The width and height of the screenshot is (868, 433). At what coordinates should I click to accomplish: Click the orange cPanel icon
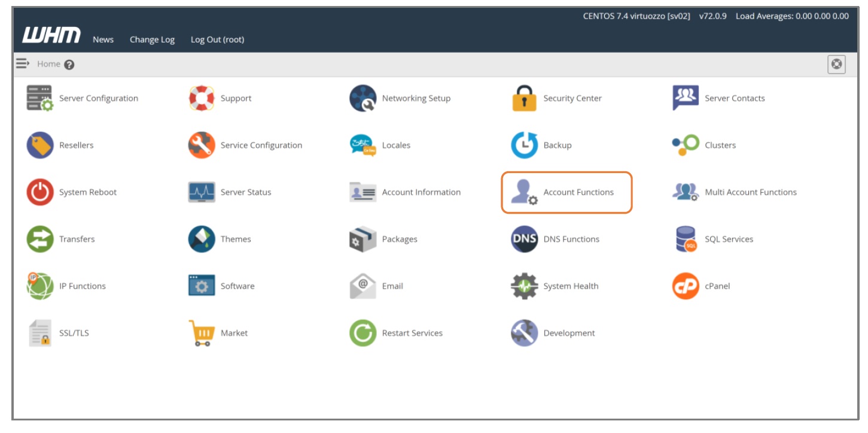pyautogui.click(x=686, y=286)
